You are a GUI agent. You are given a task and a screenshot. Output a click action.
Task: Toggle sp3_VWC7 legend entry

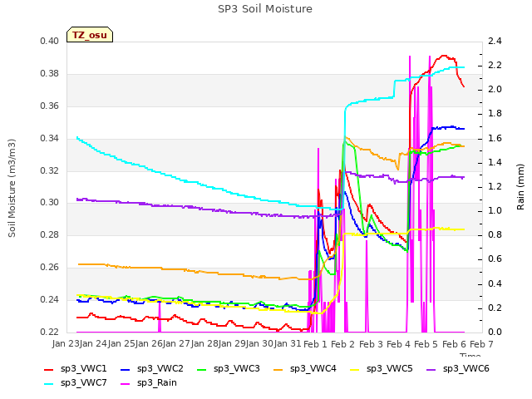click(76, 383)
